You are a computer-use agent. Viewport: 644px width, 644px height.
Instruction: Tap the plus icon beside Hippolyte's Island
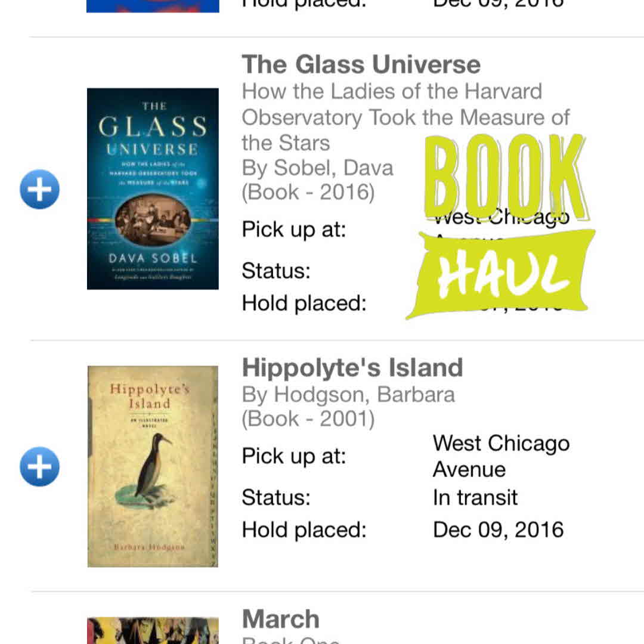tap(39, 466)
